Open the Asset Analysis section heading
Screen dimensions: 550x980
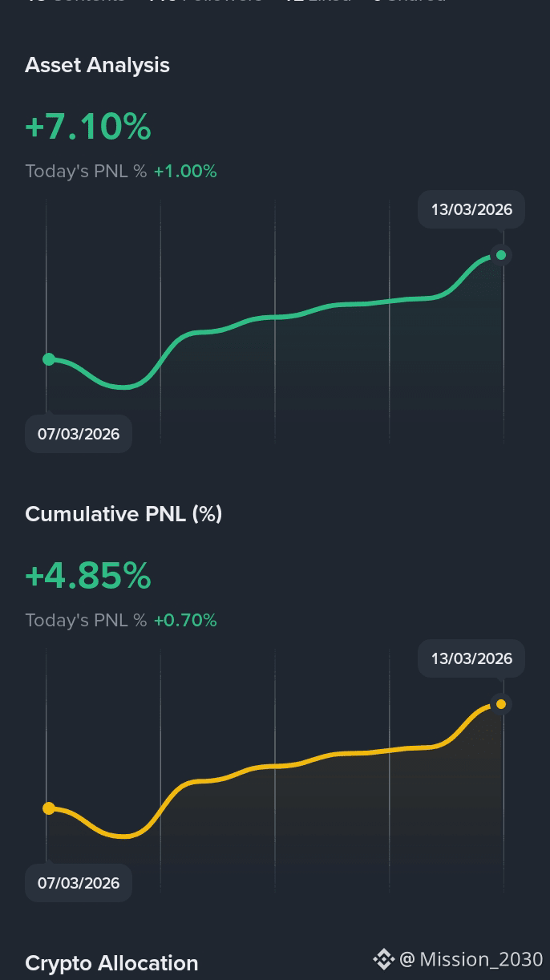[97, 65]
